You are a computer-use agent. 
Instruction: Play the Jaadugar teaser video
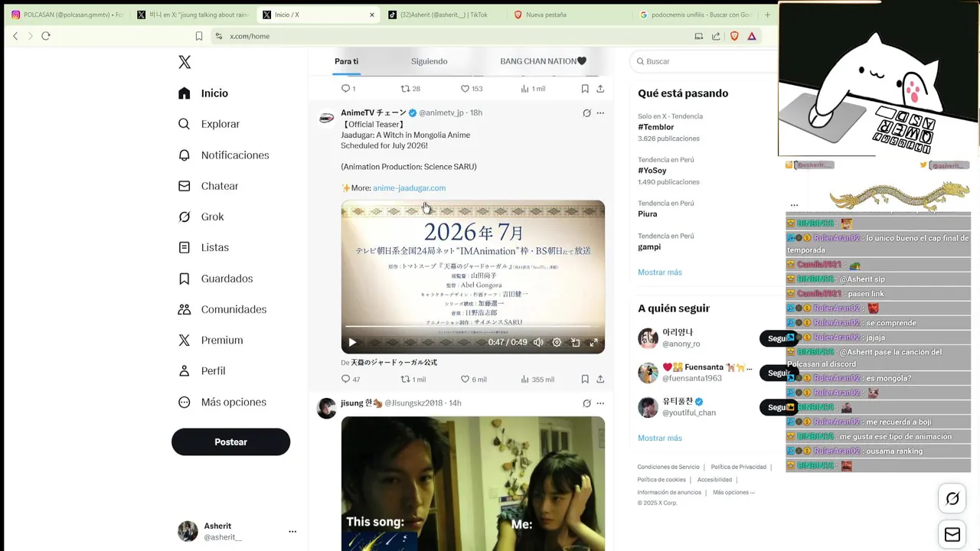[x=352, y=343]
